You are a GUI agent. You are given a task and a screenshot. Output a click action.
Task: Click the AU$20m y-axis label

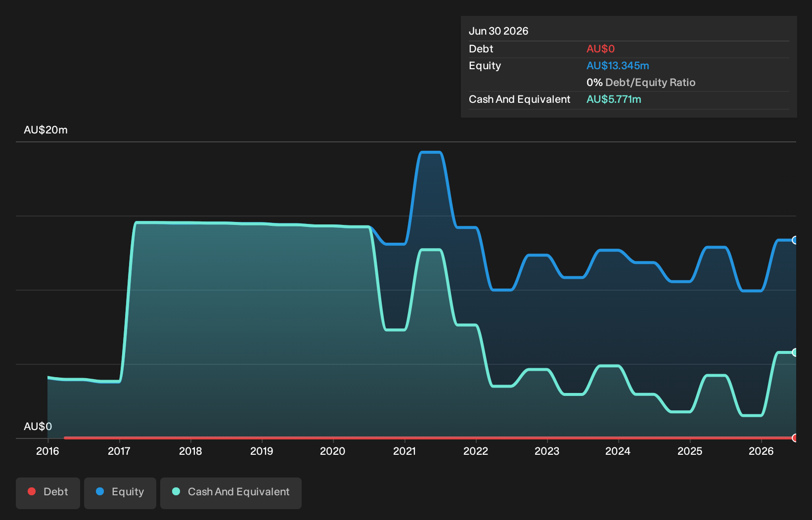(x=45, y=130)
